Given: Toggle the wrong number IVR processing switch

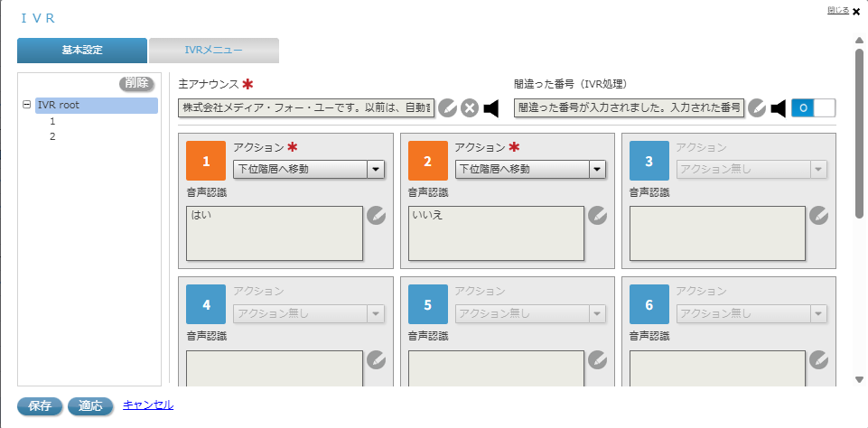Looking at the screenshot, I should pyautogui.click(x=813, y=108).
